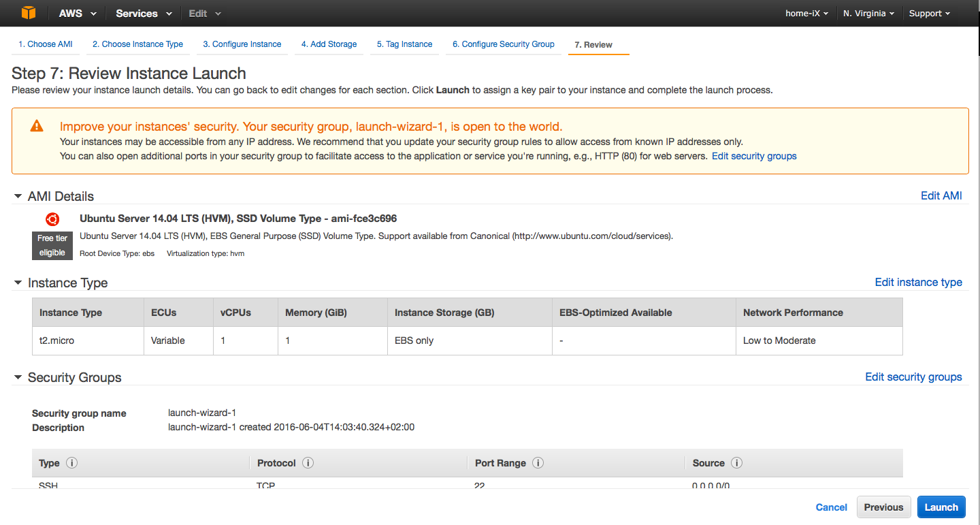
Task: Click the Free tier eligible badge
Action: point(52,246)
